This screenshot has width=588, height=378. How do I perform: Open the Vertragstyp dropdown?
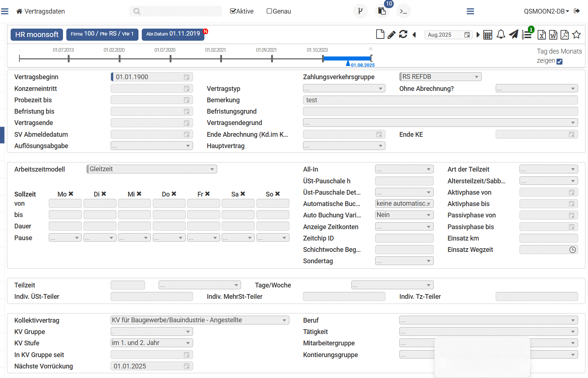coord(344,88)
